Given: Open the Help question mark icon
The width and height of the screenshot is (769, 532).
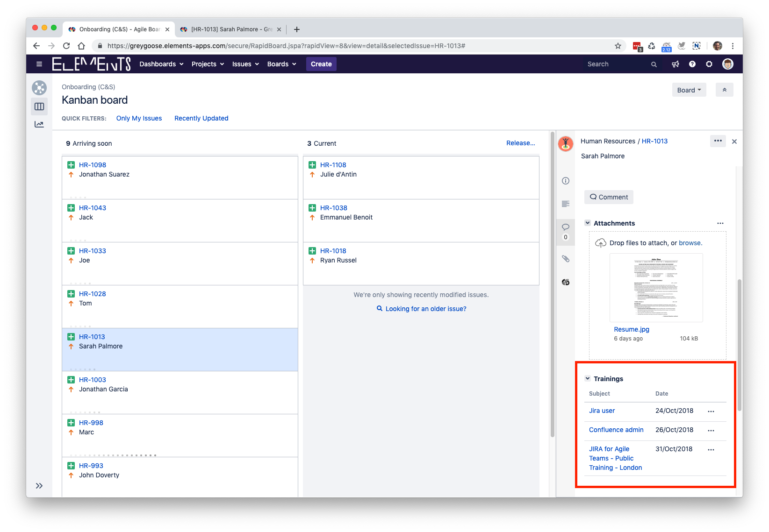Looking at the screenshot, I should coord(692,64).
